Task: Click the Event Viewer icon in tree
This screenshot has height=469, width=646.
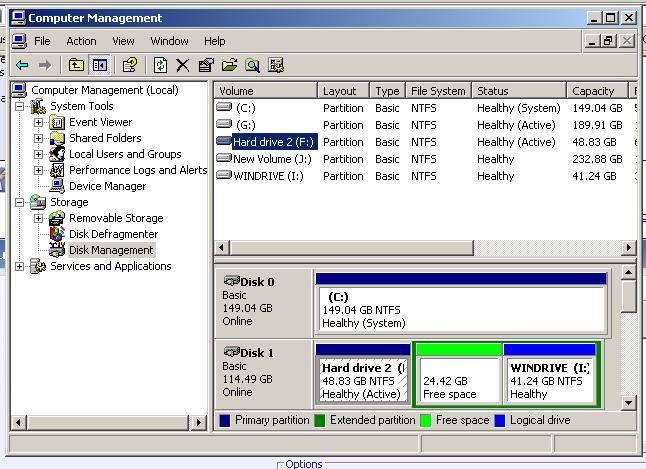Action: 57,122
